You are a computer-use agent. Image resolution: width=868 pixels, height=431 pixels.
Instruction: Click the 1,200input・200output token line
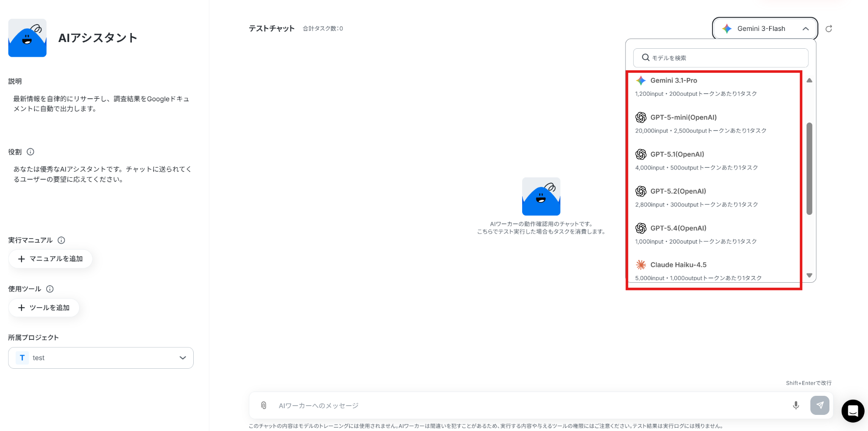point(696,94)
